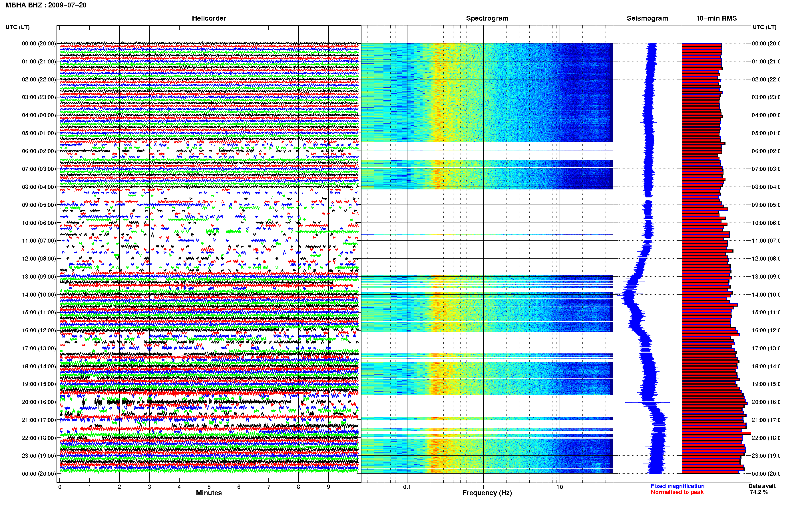The height and width of the screenshot is (508, 812).
Task: Click the "3" tick on the Minutes axis
Action: (x=149, y=487)
